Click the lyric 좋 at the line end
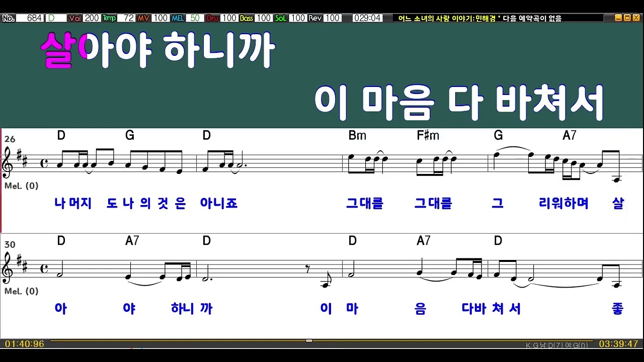This screenshot has width=644, height=362. 618,309
